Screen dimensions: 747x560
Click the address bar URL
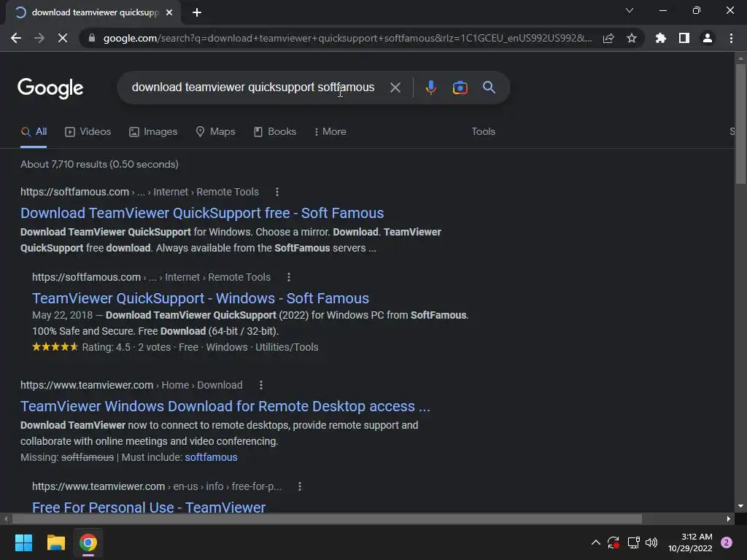pos(348,38)
